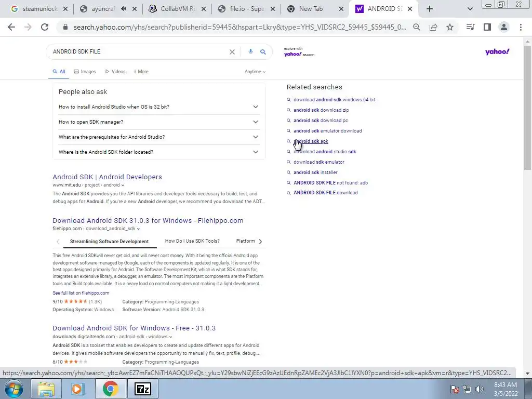Search related 'ANDROID SDK FILE download'
Viewport: 532px width, 399px height.
(x=325, y=193)
